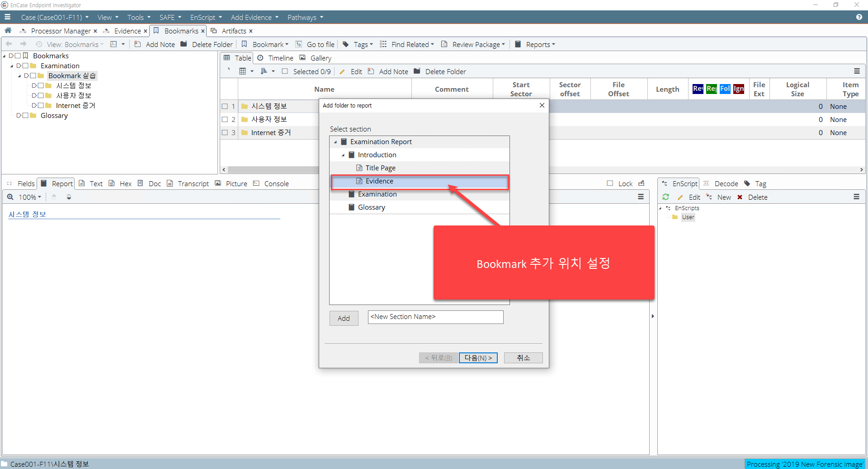The image size is (868, 469).
Task: Click the Home icon in tab bar
Action: [8, 31]
